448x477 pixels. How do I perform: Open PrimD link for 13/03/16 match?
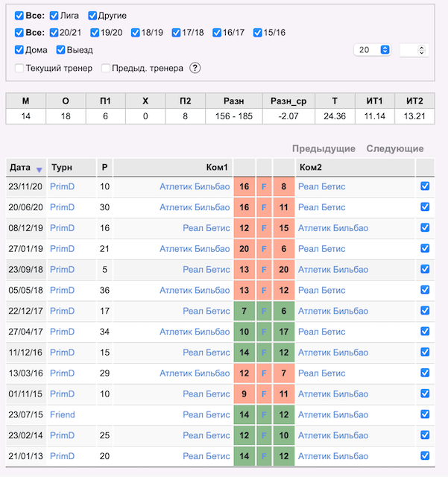(x=62, y=373)
